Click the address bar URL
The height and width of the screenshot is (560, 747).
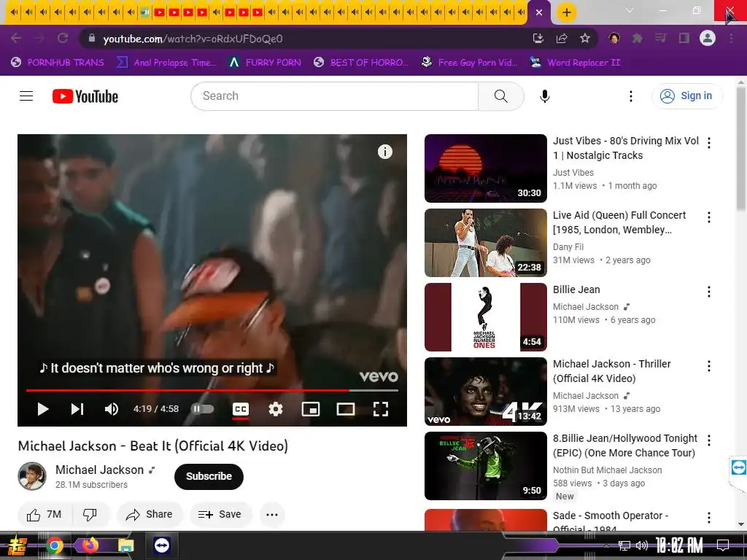coord(193,39)
